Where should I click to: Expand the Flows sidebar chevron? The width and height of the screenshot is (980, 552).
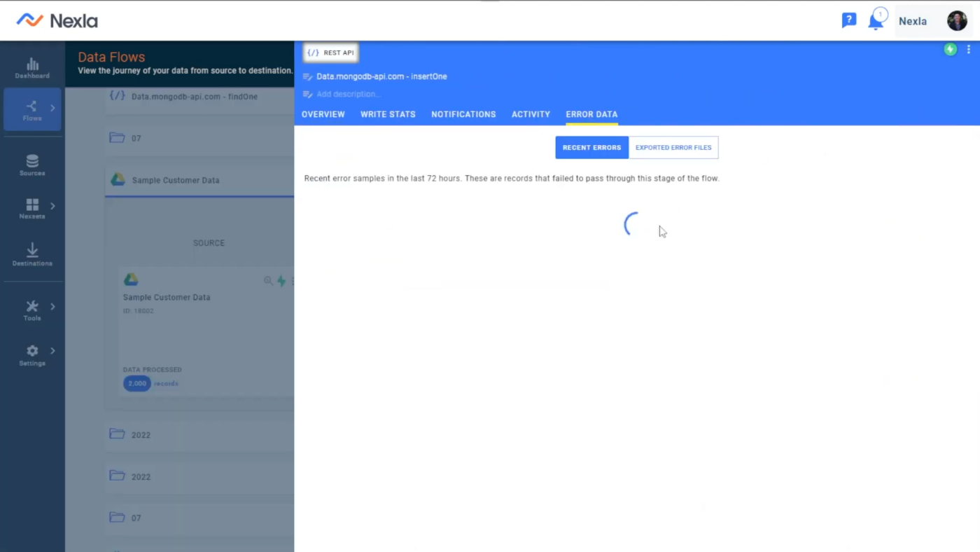(x=52, y=108)
